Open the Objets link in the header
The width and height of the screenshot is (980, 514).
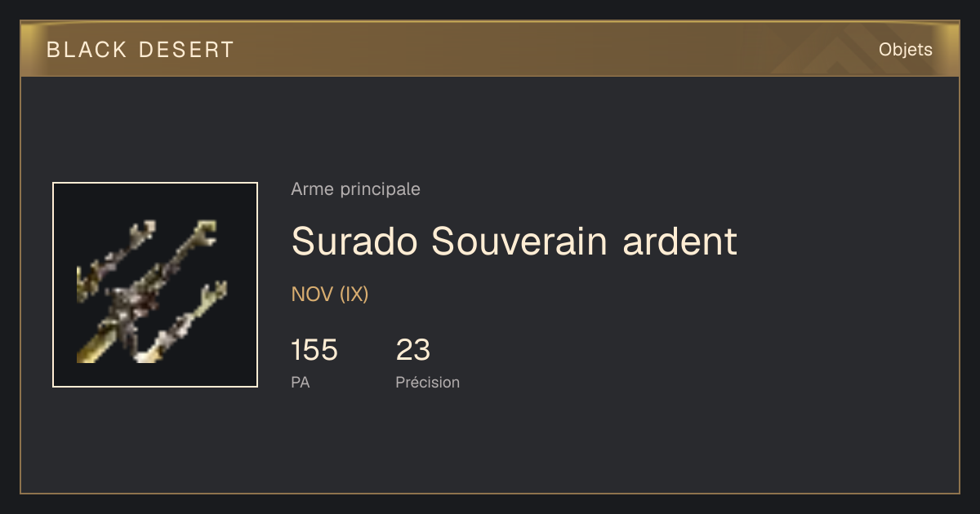click(x=905, y=50)
